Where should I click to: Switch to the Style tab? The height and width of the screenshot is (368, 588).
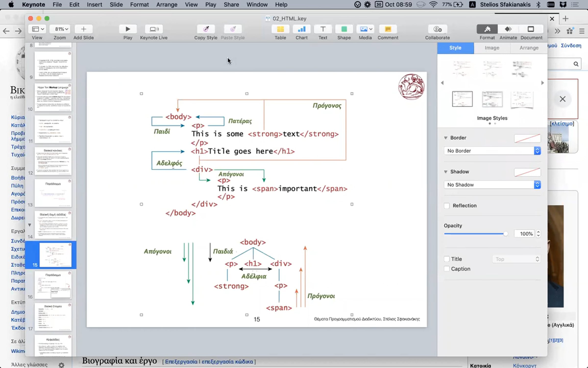455,48
